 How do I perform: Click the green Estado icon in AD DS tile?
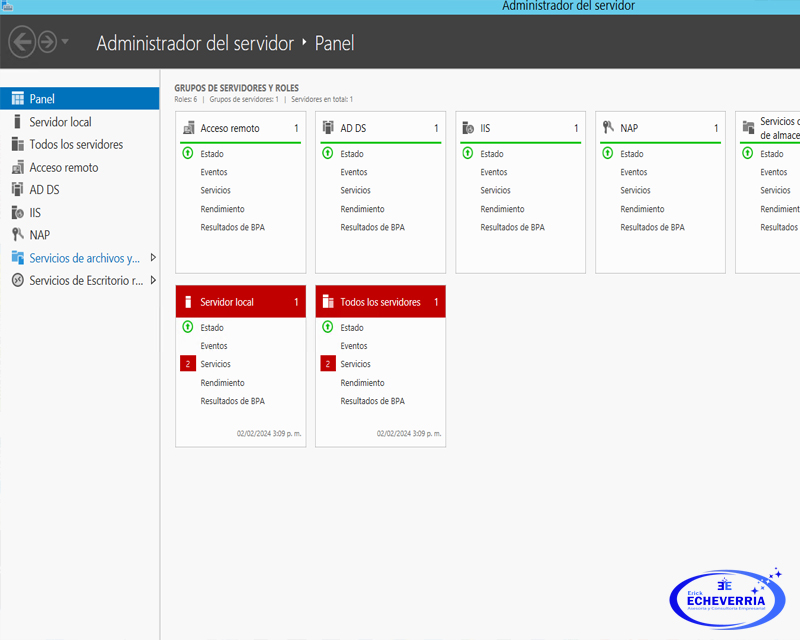327,154
